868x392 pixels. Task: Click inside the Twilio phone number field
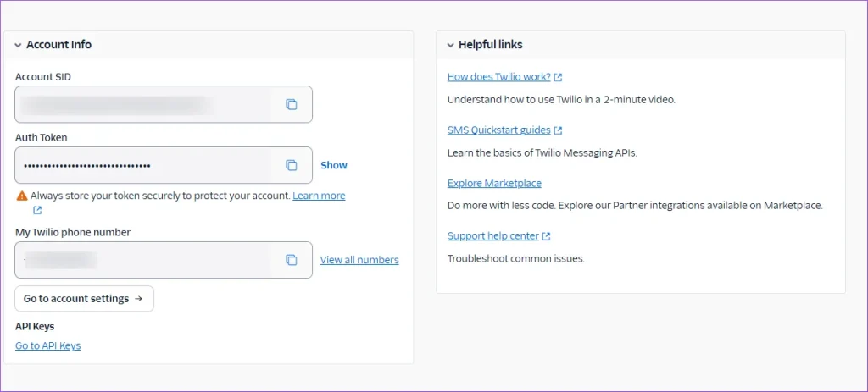pos(164,260)
